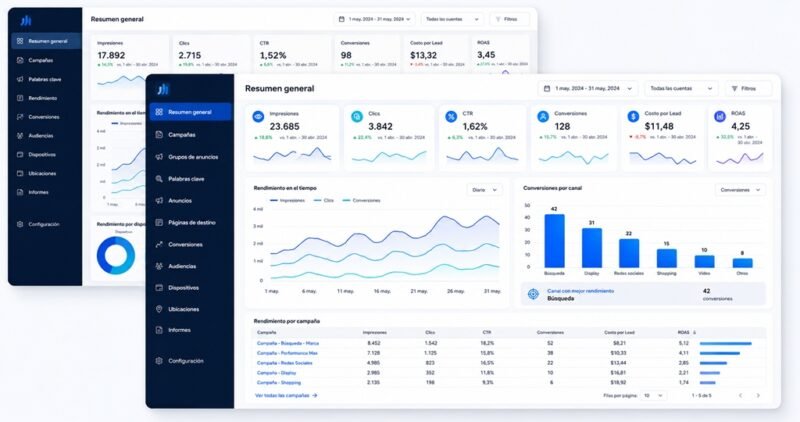800x422 pixels.
Task: Open the date range picker 1 may. 2024 - 31 may. 2024
Action: tap(588, 88)
